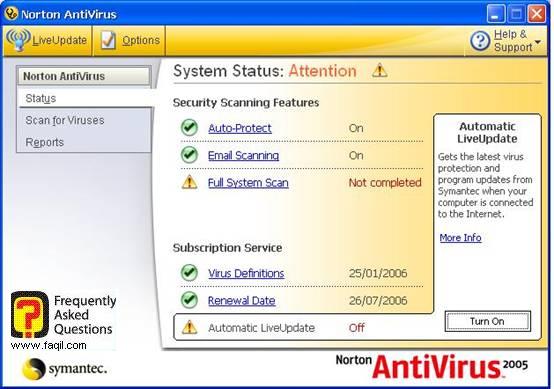
Task: Click the warning triangle next to Attention
Action: pos(380,70)
